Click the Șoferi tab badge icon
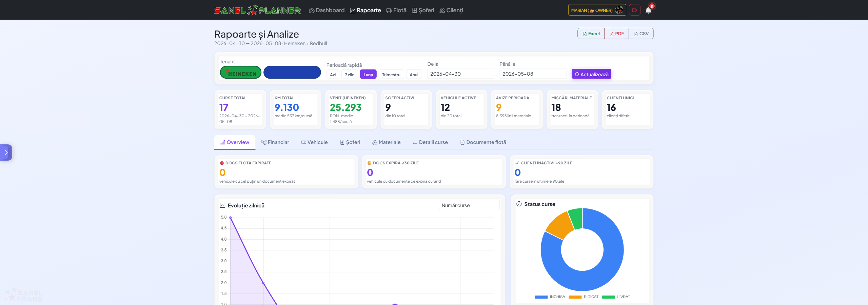This screenshot has width=868, height=305. [x=342, y=142]
